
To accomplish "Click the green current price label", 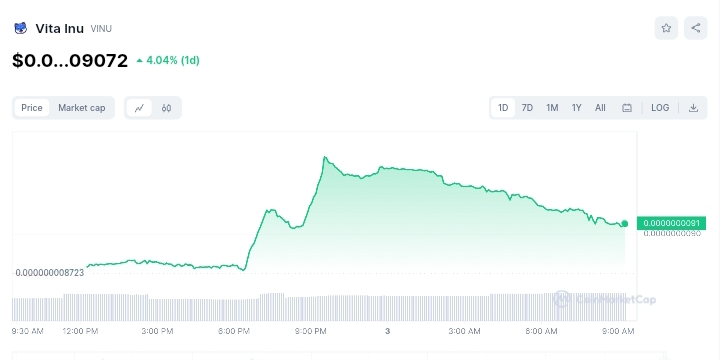I will coord(671,224).
